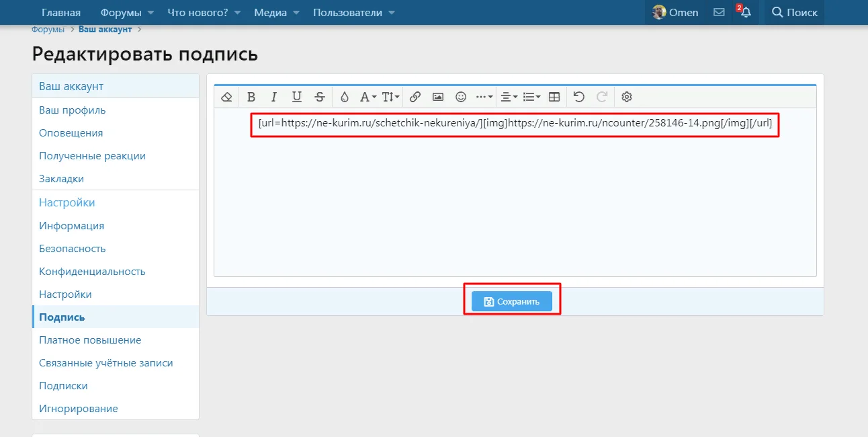Viewport: 868px width, 437px height.
Task: Open the Главная navigation item
Action: [61, 12]
